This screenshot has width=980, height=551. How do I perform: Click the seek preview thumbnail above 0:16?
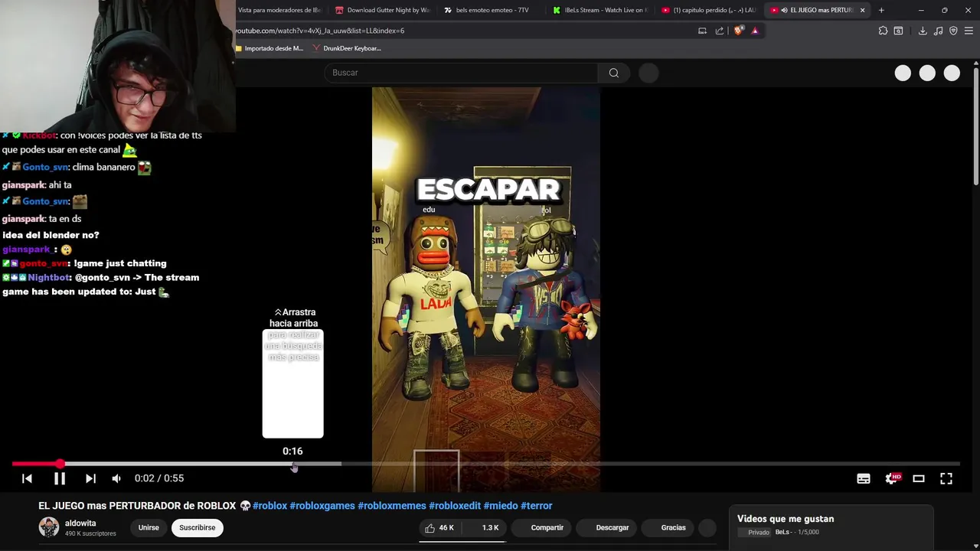click(x=293, y=383)
